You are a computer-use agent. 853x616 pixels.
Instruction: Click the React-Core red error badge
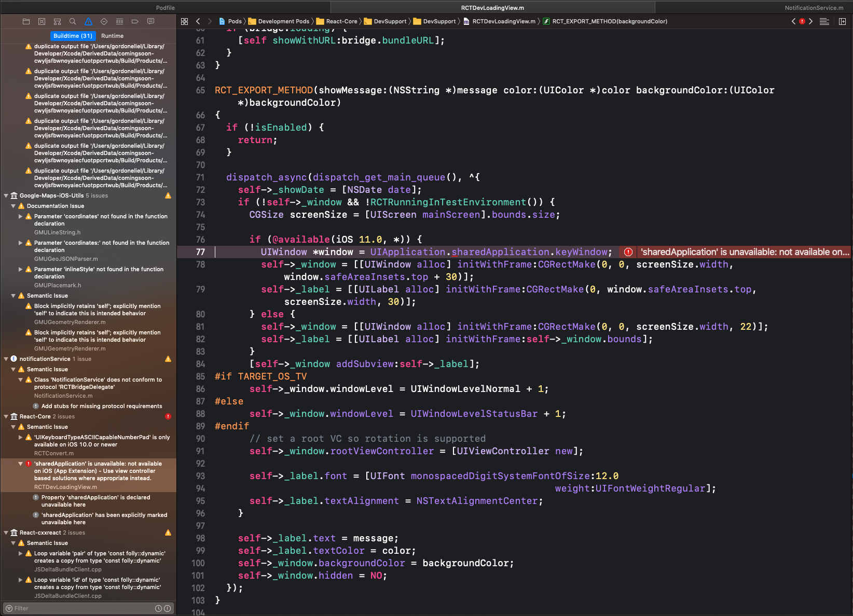pos(168,416)
